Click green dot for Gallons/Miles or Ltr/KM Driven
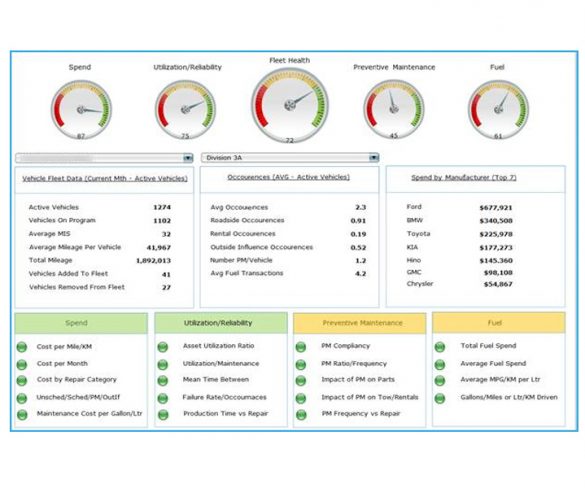This screenshot has height=488, width=585. coord(440,398)
